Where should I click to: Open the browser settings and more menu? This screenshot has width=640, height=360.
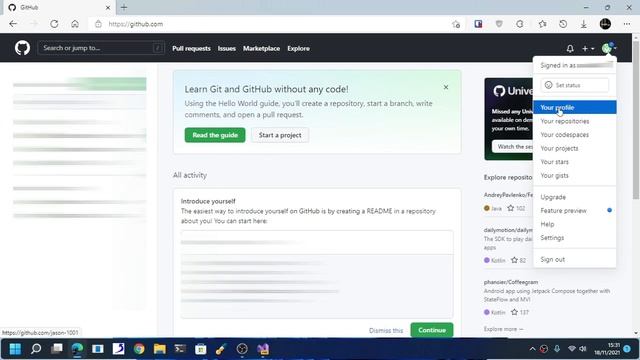[627, 24]
